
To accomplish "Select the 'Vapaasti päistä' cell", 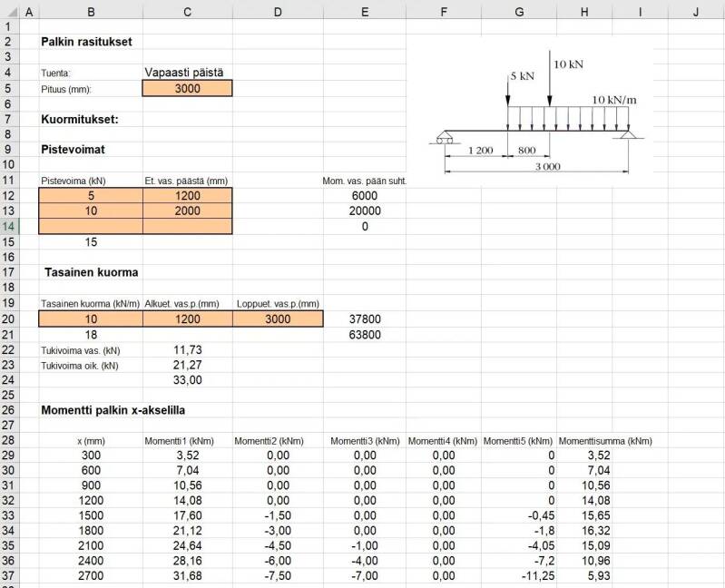I will (x=184, y=73).
